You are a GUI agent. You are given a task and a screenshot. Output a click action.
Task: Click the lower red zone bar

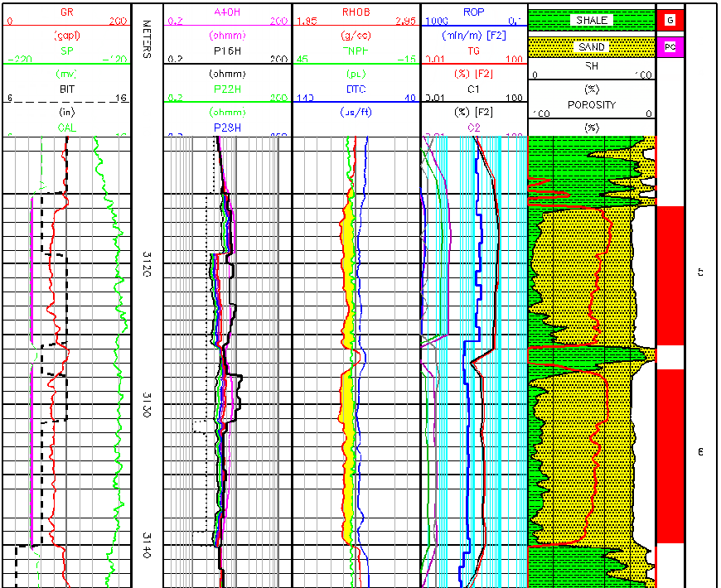[669, 455]
